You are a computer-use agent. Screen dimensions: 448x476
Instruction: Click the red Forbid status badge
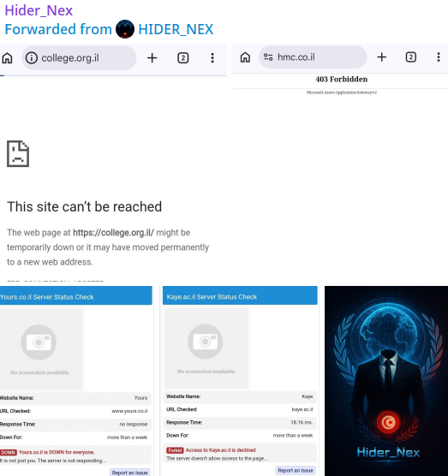point(175,450)
